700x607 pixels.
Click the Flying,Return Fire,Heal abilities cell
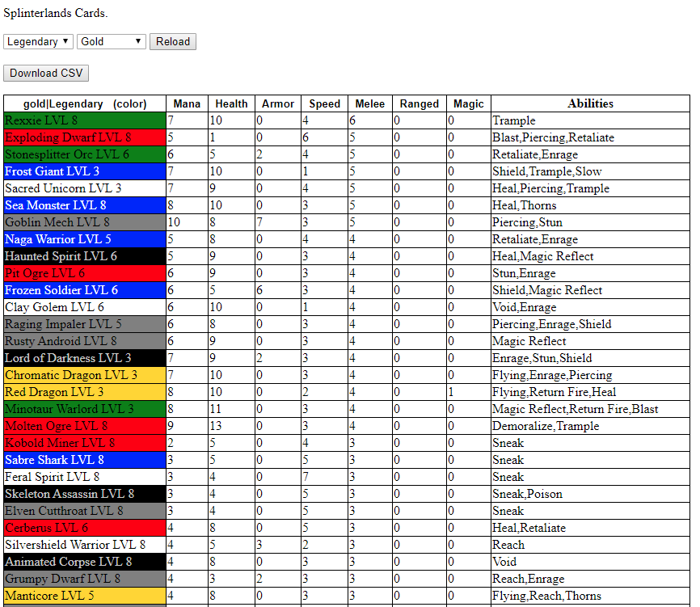(590, 392)
